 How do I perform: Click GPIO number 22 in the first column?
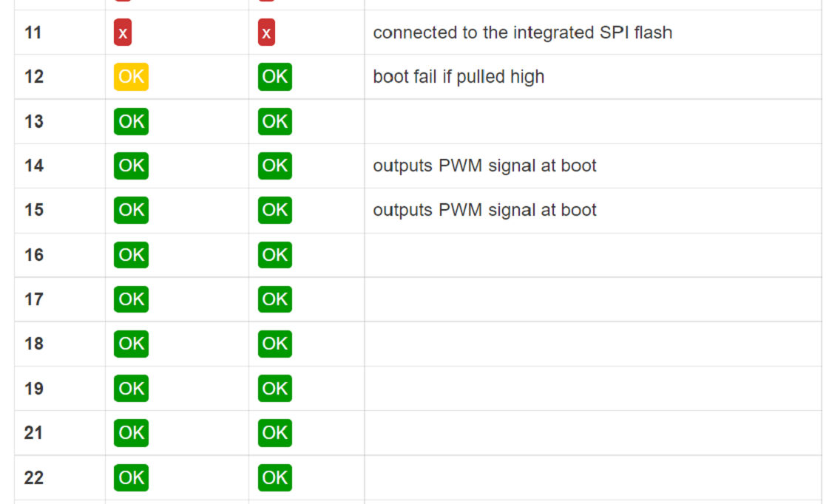click(x=34, y=477)
